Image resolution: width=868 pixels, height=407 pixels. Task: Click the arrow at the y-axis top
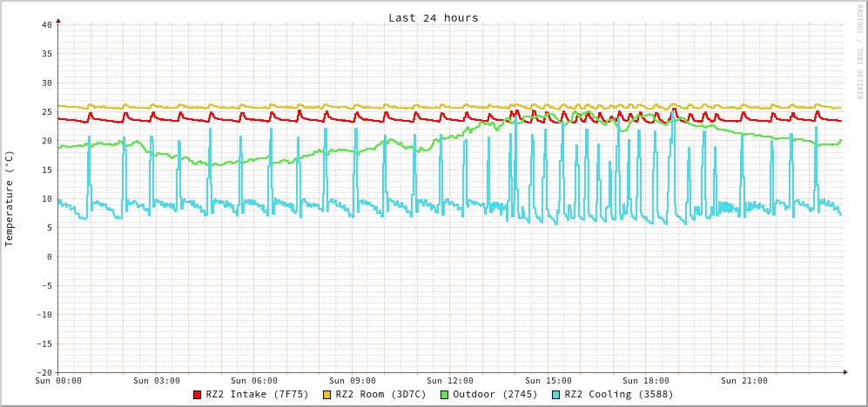(58, 20)
